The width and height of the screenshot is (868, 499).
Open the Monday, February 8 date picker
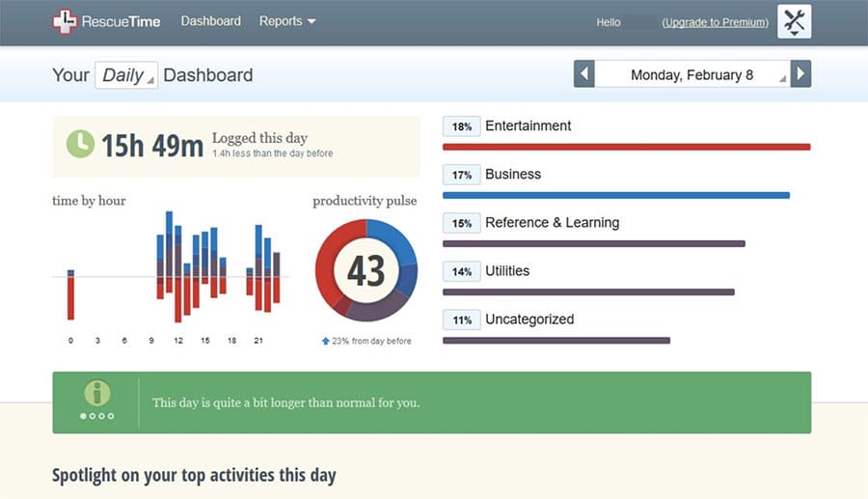692,73
